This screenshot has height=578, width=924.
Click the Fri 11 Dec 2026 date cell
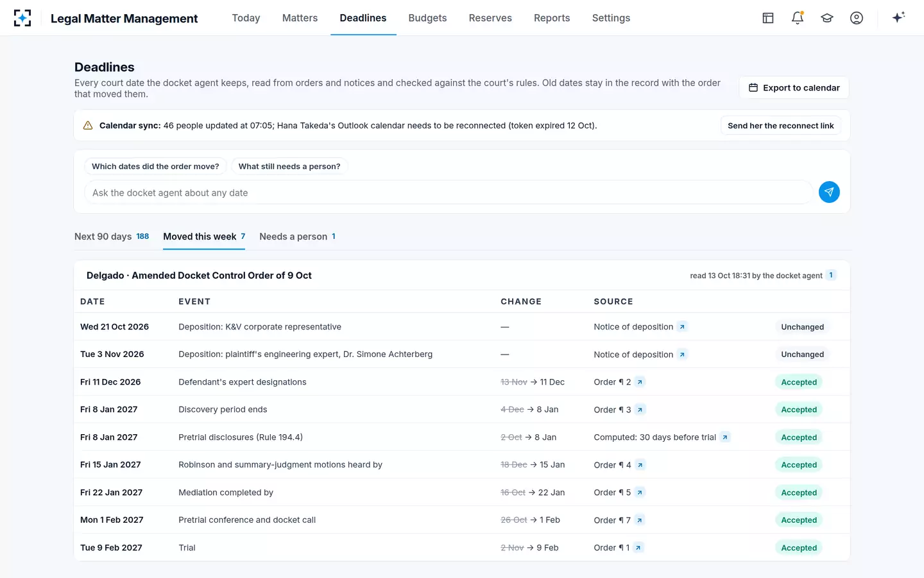pyautogui.click(x=110, y=382)
